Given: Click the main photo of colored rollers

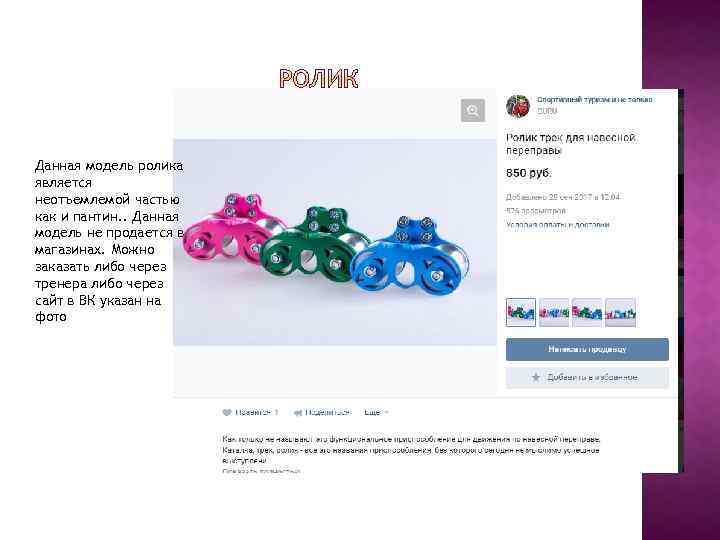Looking at the screenshot, I should pos(335,242).
